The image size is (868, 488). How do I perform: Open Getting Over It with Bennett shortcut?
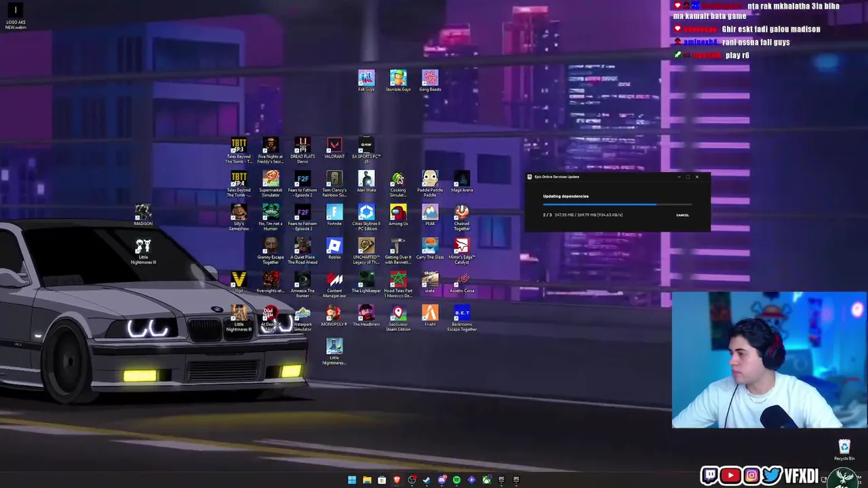[398, 251]
